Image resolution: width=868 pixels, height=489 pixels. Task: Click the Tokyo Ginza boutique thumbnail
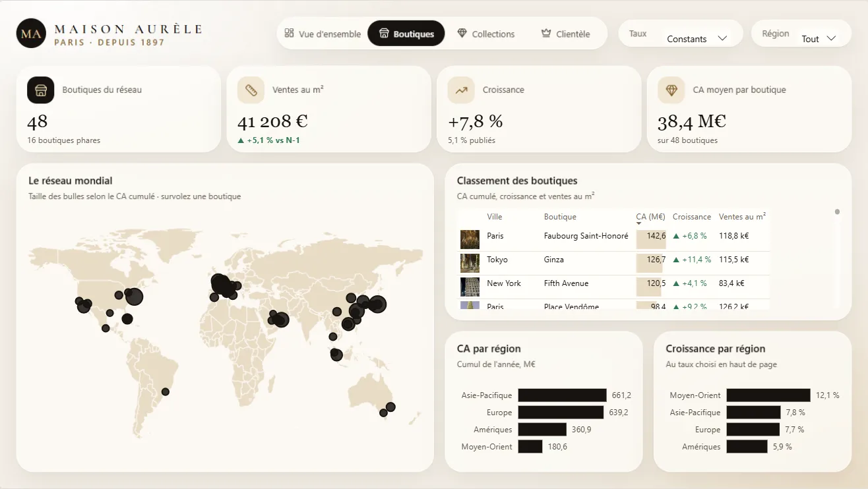(x=470, y=263)
